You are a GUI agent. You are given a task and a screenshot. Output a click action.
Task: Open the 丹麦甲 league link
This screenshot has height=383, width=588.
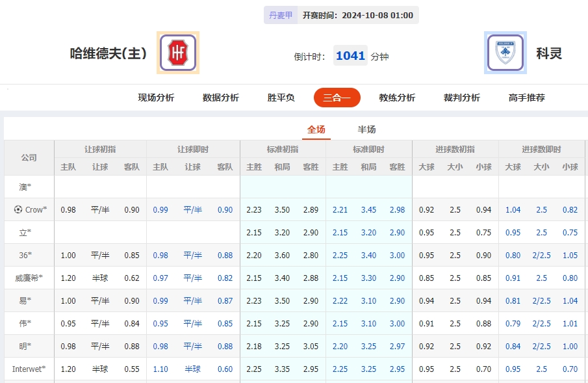281,14
